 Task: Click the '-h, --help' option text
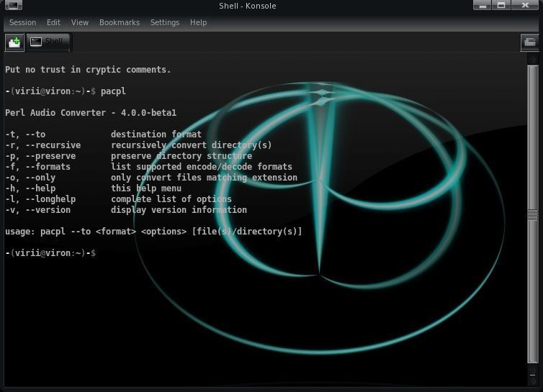click(30, 188)
